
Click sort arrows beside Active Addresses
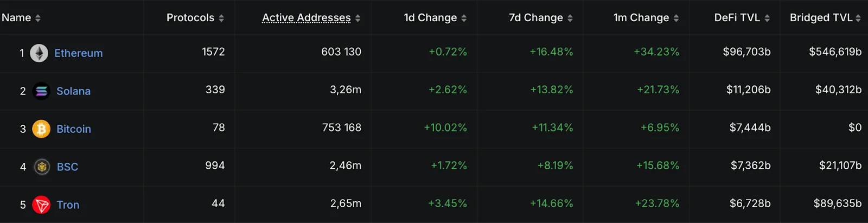coord(358,18)
